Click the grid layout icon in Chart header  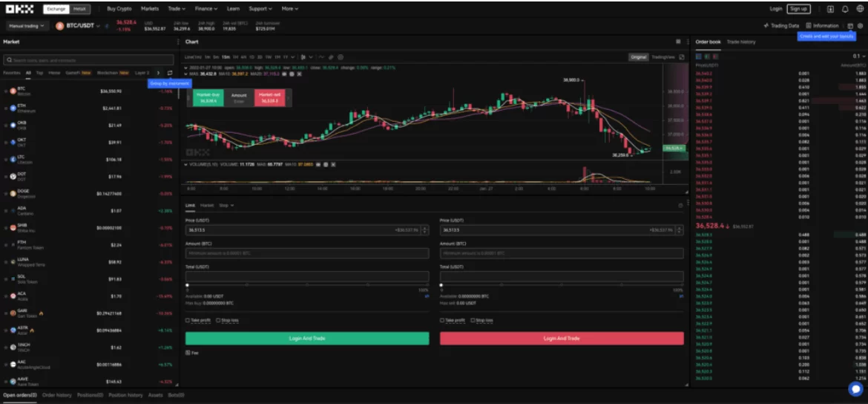click(679, 42)
